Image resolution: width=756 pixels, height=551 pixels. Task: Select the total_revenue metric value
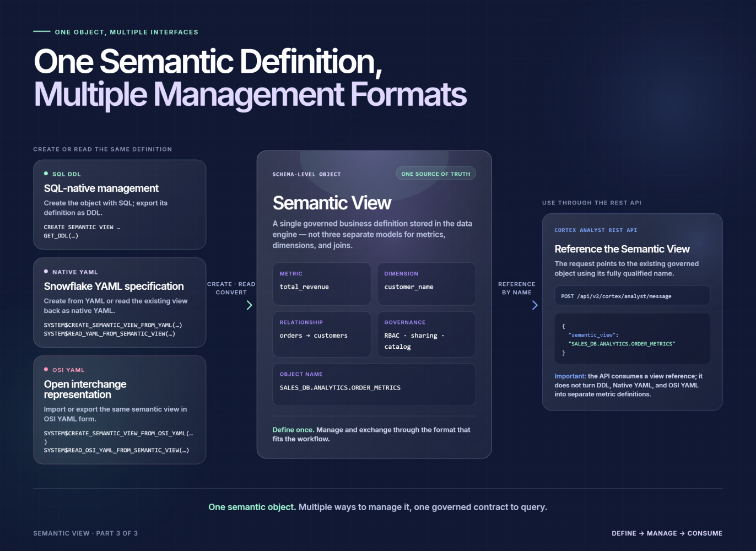click(x=304, y=287)
